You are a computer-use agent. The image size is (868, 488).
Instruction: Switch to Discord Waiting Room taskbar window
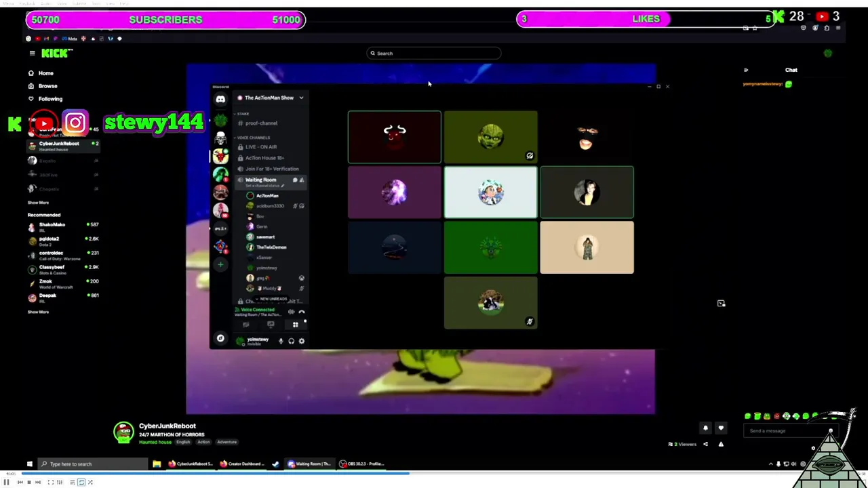(x=309, y=464)
